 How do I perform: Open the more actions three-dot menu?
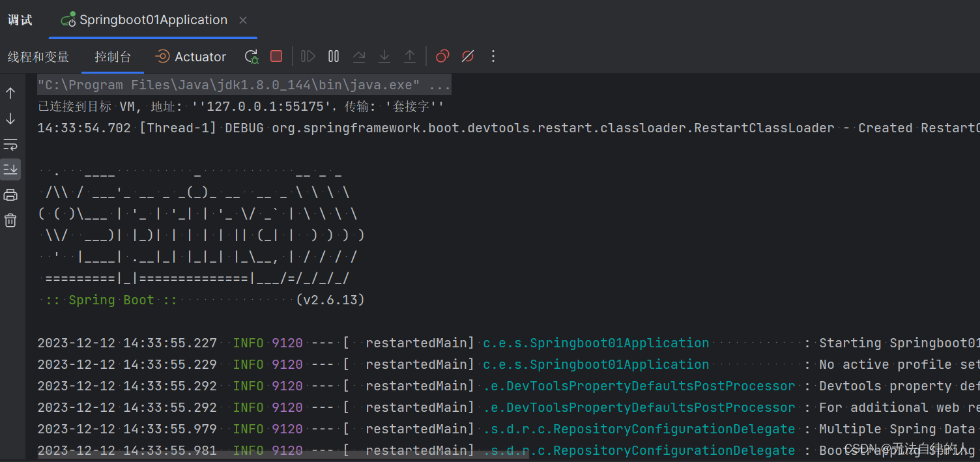coord(493,56)
